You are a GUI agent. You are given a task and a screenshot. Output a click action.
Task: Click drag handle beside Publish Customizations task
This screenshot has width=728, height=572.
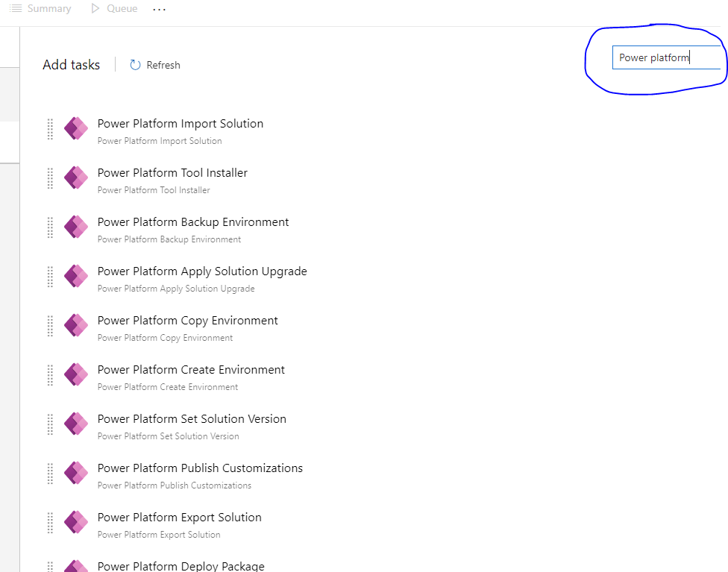tap(50, 474)
